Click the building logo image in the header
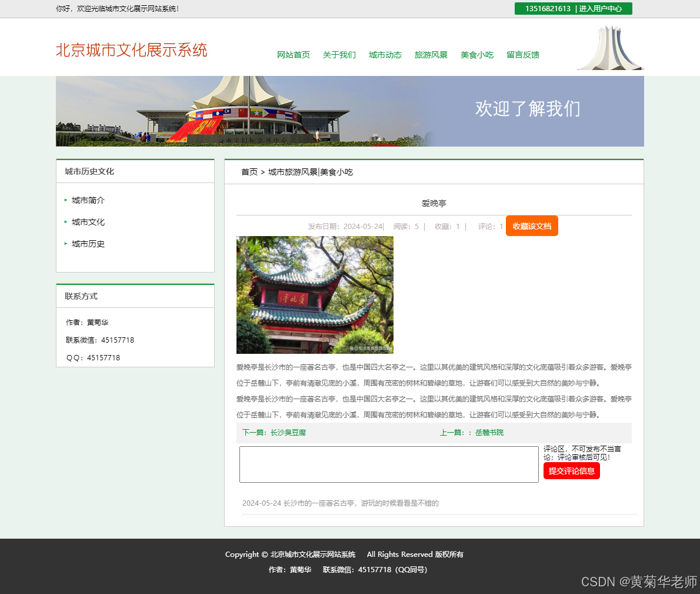Image resolution: width=700 pixels, height=594 pixels. click(x=610, y=48)
